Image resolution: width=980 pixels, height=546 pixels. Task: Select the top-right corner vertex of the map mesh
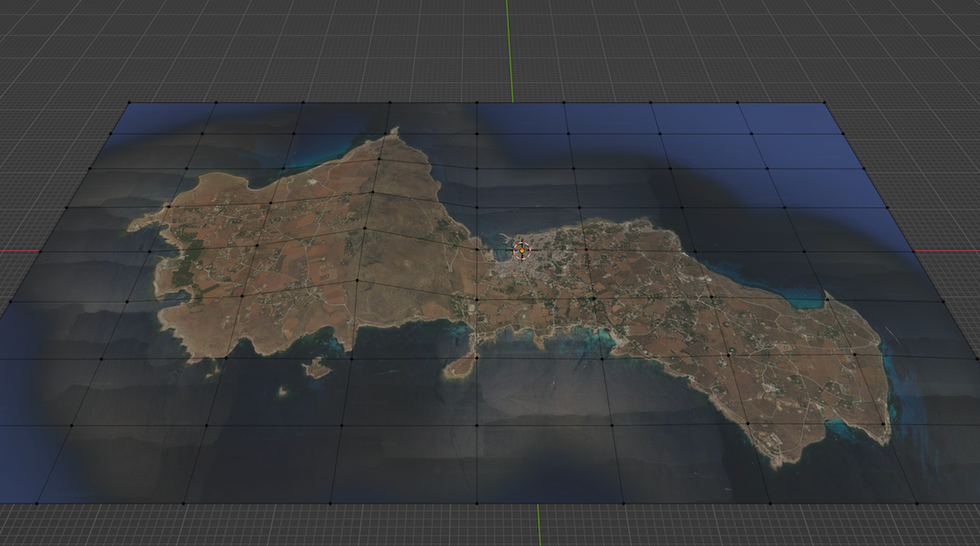pos(824,103)
